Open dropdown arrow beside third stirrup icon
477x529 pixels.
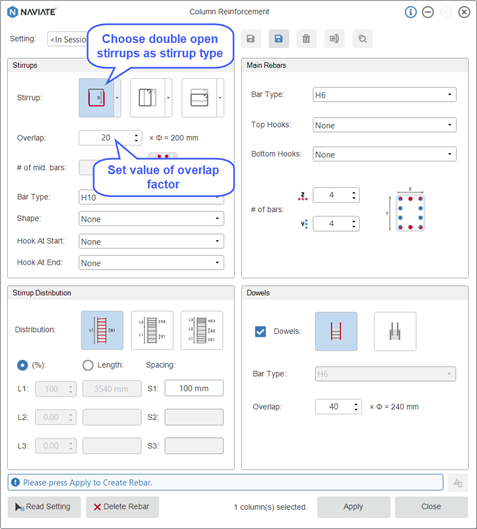220,98
